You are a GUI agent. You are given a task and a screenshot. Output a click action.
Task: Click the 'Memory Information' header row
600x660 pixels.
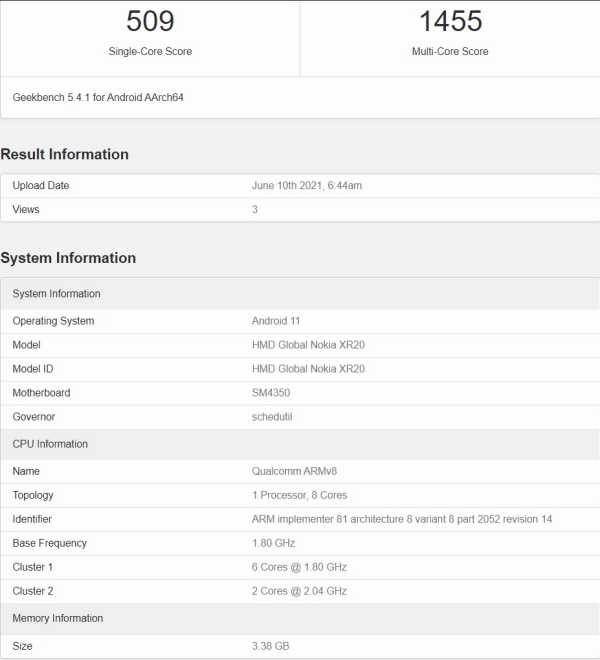(300, 618)
